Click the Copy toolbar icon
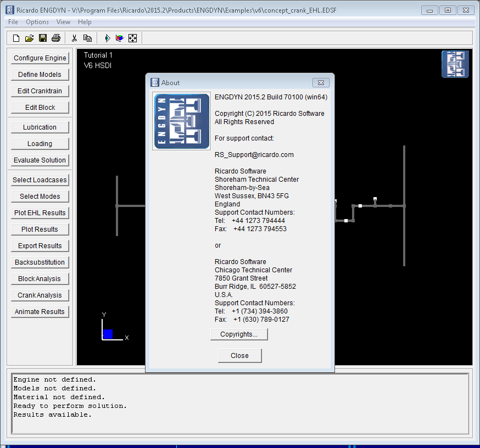480x448 pixels. (87, 38)
